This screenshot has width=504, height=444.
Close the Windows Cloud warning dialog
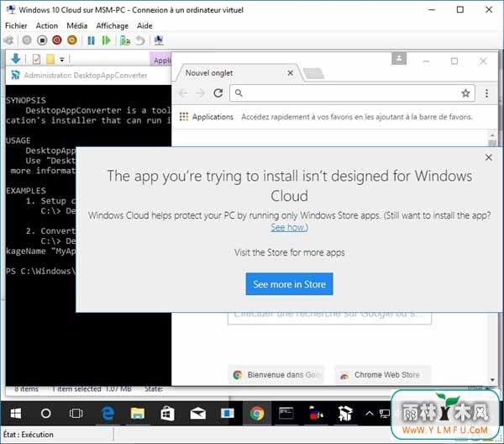[489, 157]
